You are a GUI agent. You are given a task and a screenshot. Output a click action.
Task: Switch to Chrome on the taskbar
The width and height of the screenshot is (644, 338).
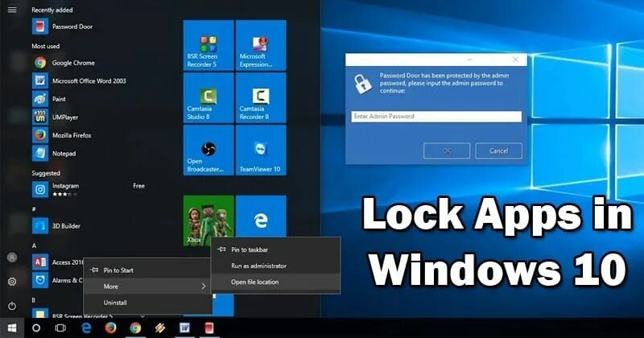[x=135, y=328]
